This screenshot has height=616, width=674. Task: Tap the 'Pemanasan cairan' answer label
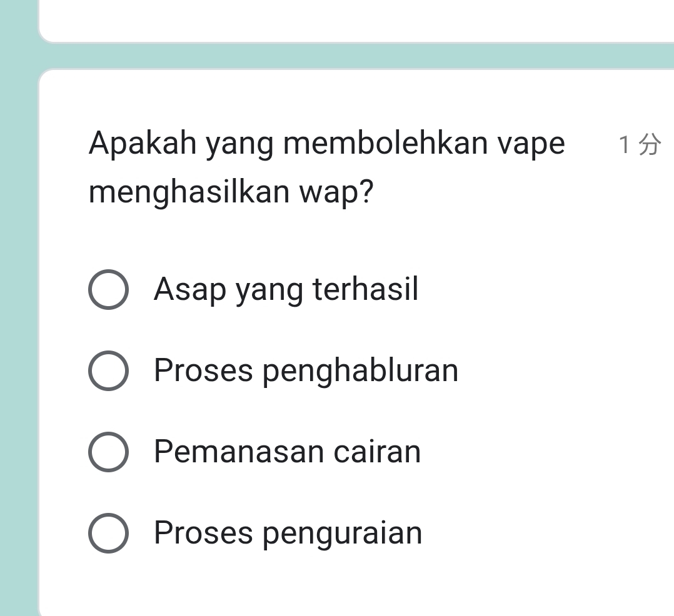click(287, 452)
